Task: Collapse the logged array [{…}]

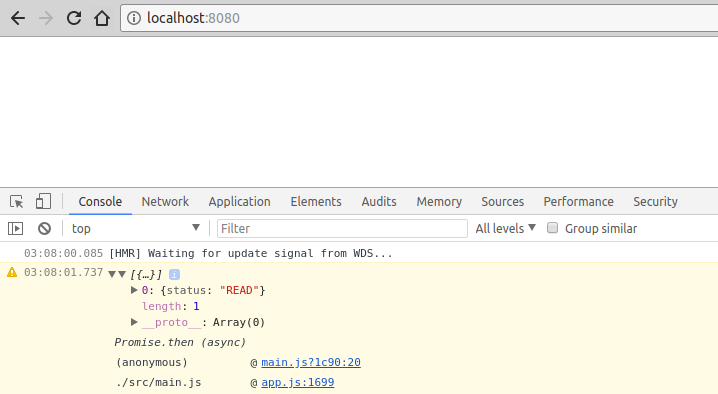Action: coord(122,274)
